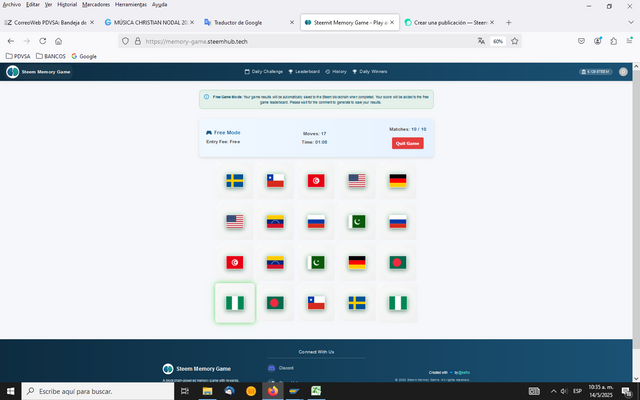Click the Quit Game button
The width and height of the screenshot is (640, 400).
click(x=407, y=143)
